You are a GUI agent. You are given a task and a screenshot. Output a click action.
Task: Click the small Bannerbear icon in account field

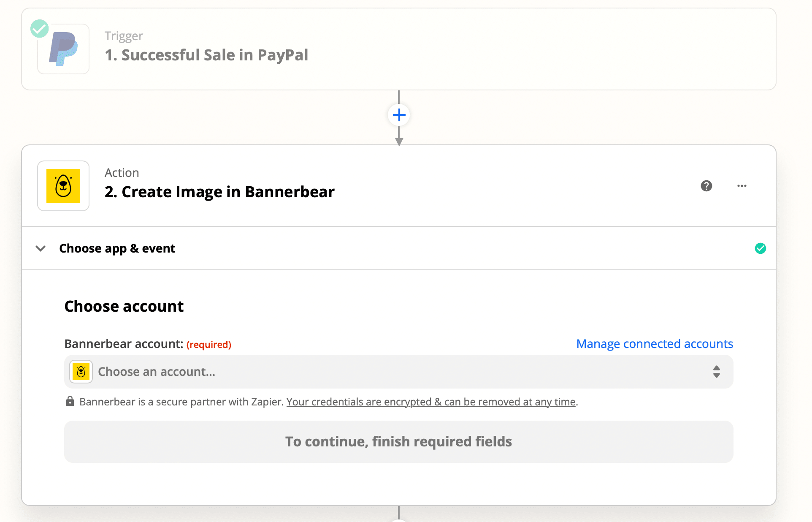click(x=81, y=372)
